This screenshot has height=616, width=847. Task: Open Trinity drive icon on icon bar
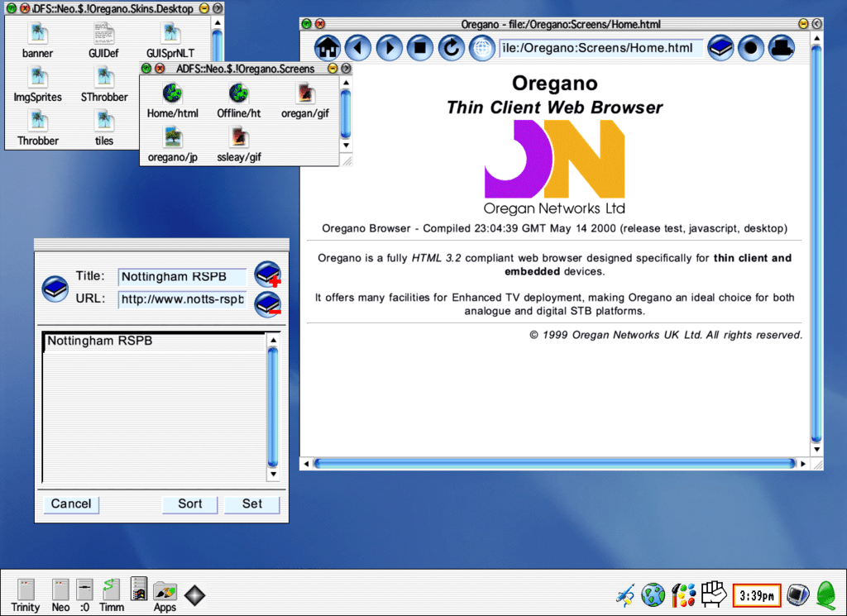click(x=26, y=595)
